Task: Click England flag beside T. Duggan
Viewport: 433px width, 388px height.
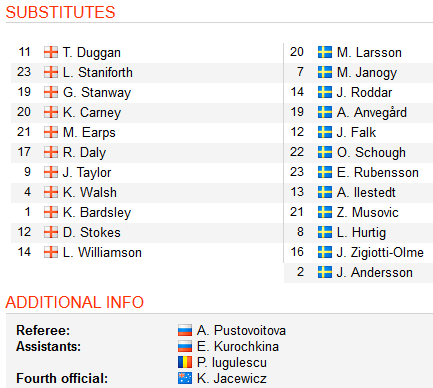Action: pyautogui.click(x=51, y=52)
